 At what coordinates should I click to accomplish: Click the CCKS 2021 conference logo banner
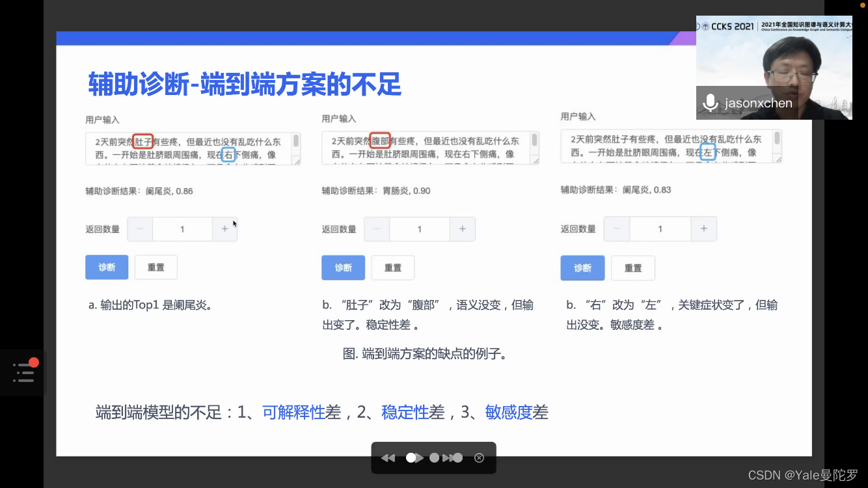pyautogui.click(x=774, y=26)
